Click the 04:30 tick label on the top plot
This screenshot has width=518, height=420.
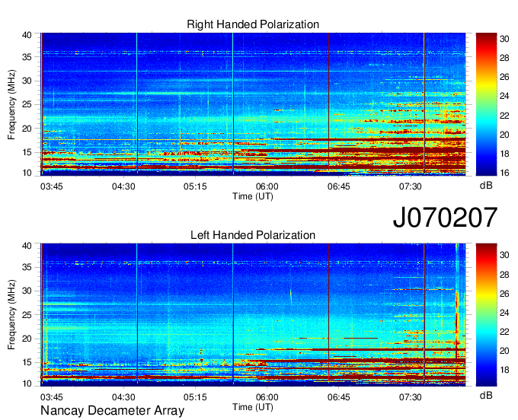[123, 186]
